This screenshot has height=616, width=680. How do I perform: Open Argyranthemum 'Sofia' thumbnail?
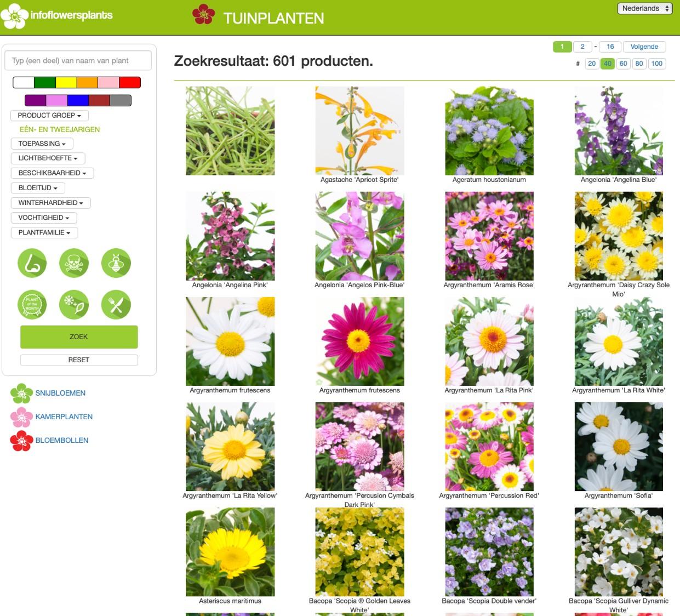619,447
